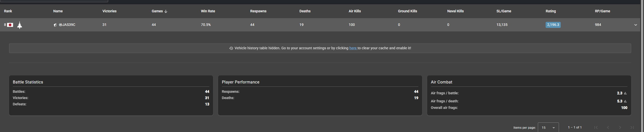Open chart for Air frags per battle
This screenshot has width=644, height=132.
tap(625, 93)
